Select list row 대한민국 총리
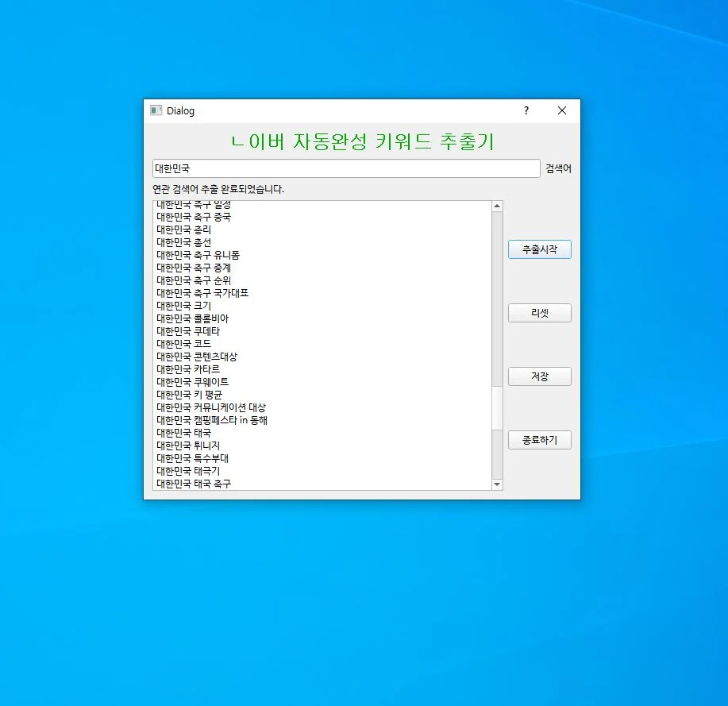The height and width of the screenshot is (706, 728). pyautogui.click(x=322, y=230)
